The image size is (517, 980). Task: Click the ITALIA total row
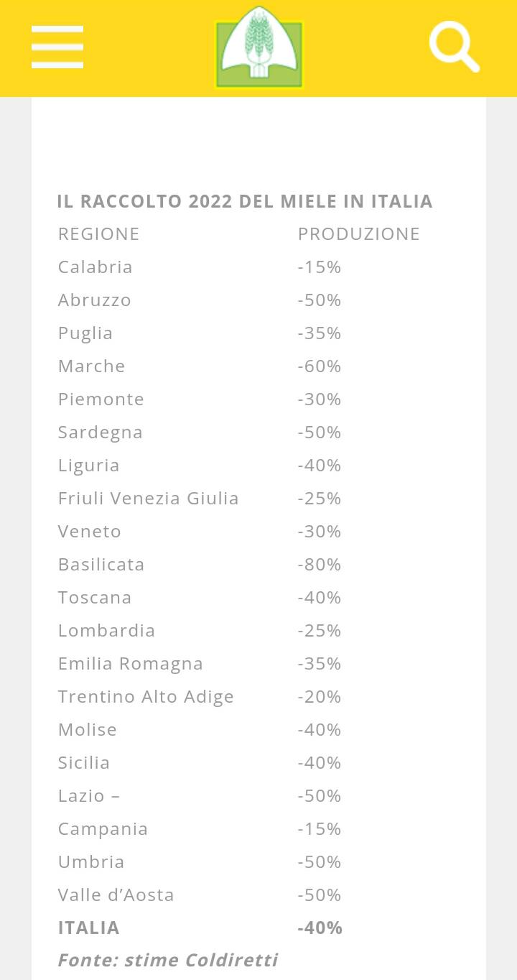coord(88,928)
